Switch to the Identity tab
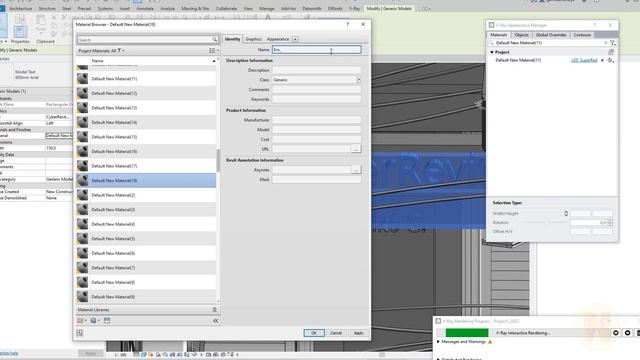 (232, 39)
